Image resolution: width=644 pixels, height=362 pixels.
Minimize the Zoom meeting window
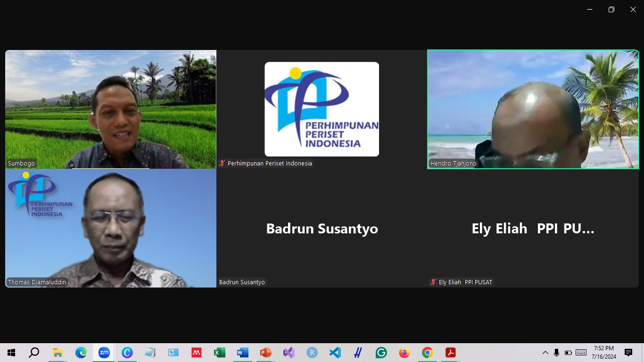click(590, 9)
